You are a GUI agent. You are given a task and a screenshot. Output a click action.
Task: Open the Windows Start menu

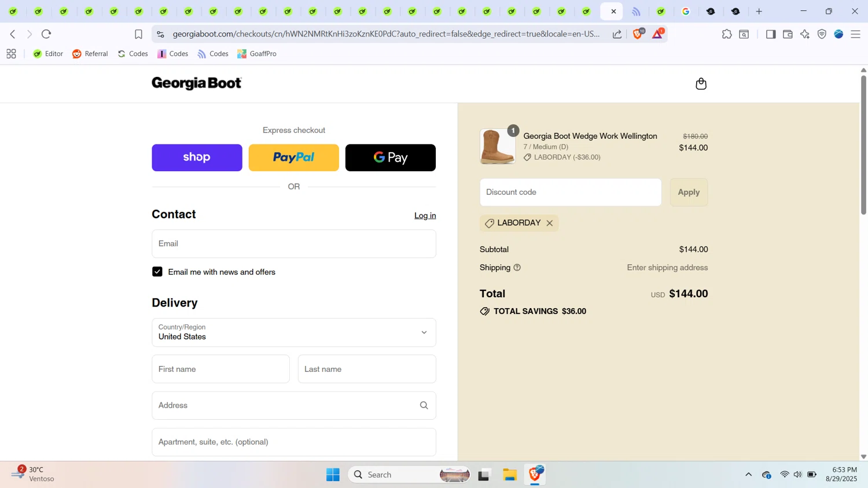[333, 475]
